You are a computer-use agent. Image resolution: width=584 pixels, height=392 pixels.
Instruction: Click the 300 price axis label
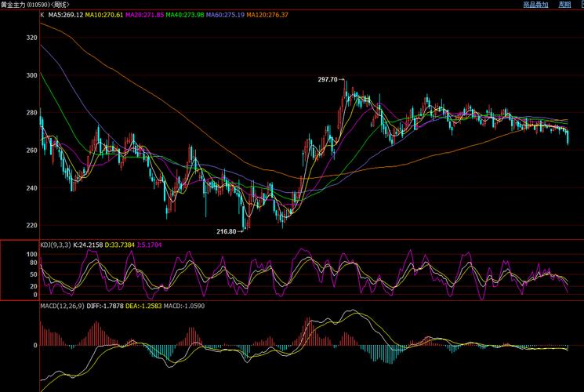coord(32,75)
